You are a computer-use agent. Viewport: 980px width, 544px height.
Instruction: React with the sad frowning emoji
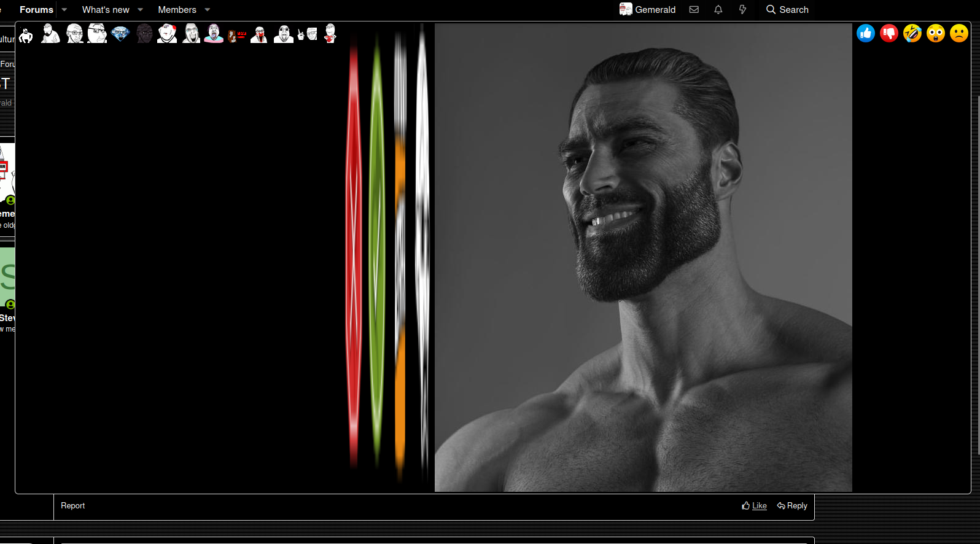[x=959, y=33]
